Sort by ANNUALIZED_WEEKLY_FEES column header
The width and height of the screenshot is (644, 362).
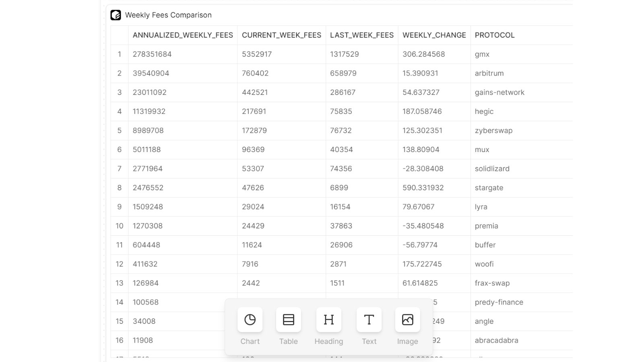tap(183, 35)
